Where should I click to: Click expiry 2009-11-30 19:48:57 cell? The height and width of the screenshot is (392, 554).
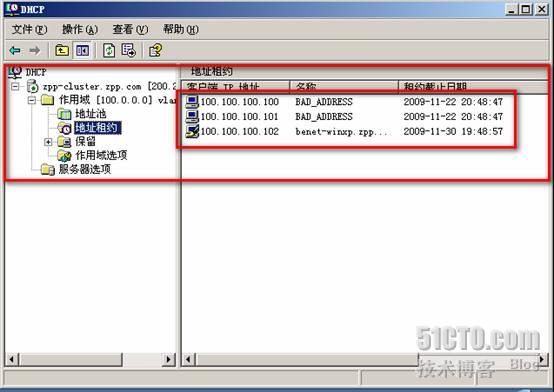coord(453,131)
